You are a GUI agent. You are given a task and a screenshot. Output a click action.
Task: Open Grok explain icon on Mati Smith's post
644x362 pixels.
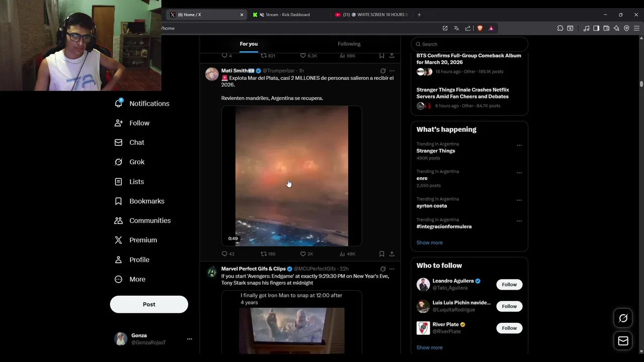(383, 71)
